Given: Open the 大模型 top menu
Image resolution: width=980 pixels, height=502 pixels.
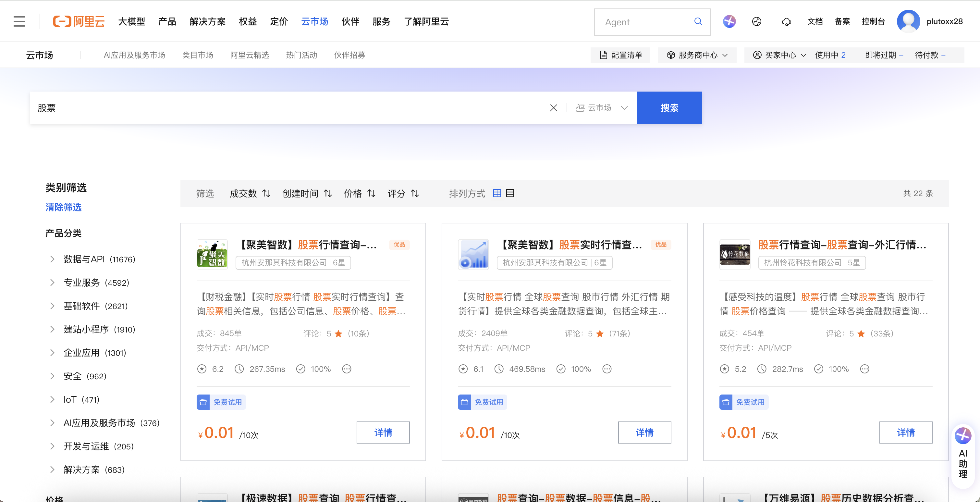Looking at the screenshot, I should pos(132,22).
